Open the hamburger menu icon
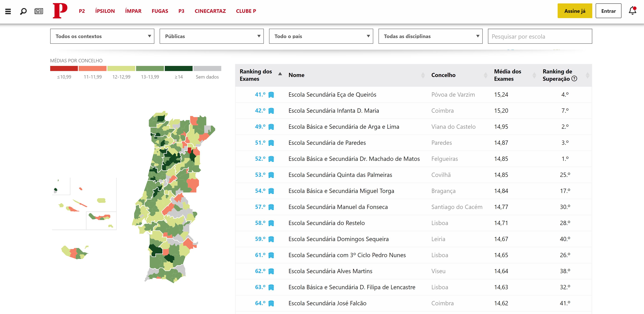This screenshot has width=644, height=314. [x=8, y=11]
